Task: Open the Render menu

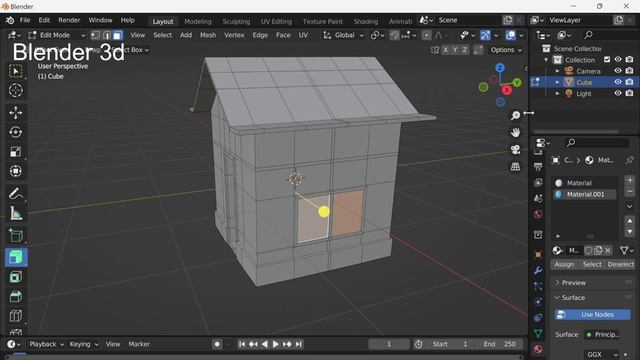Action: click(69, 20)
